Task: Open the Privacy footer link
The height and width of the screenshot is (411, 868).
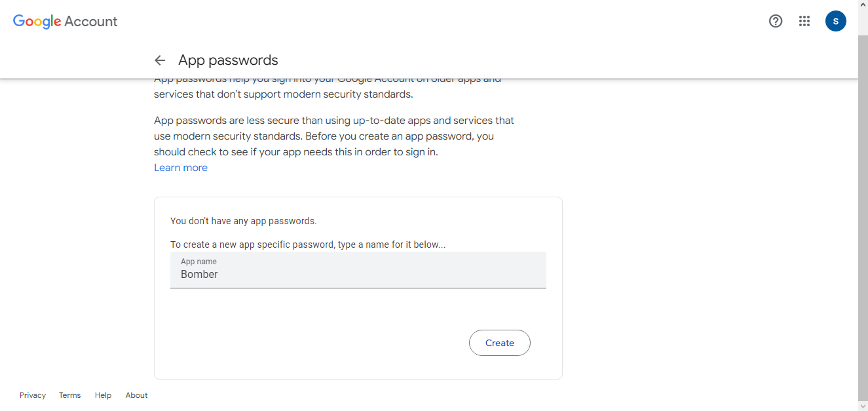Action: [33, 395]
